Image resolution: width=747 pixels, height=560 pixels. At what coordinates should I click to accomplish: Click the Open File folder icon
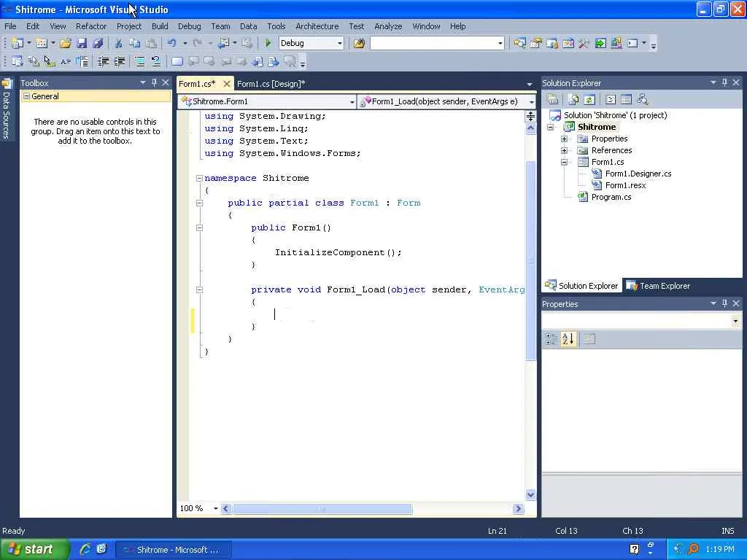(x=66, y=44)
